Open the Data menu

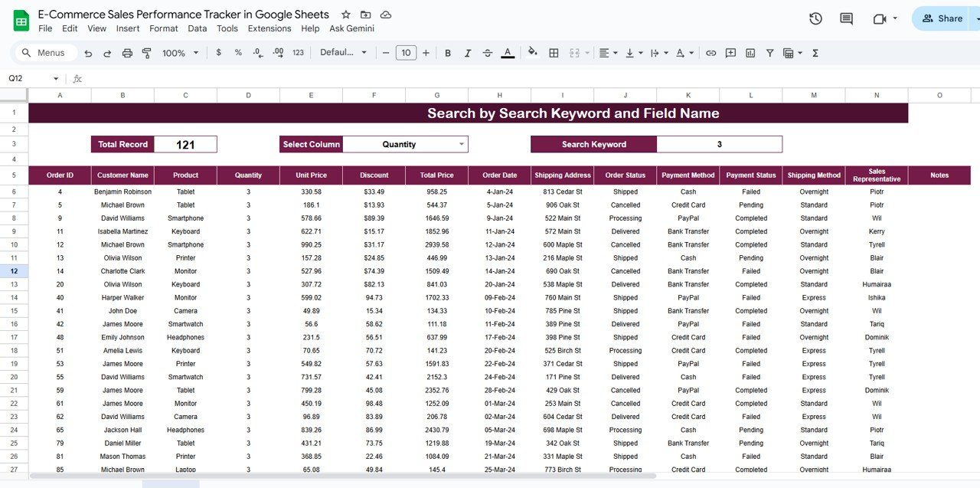click(197, 28)
